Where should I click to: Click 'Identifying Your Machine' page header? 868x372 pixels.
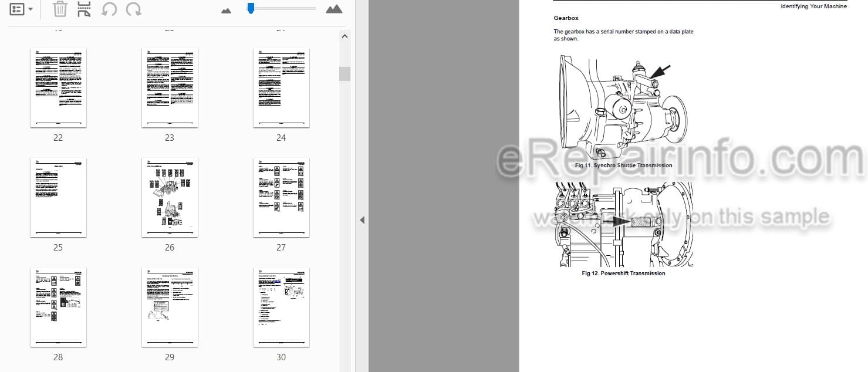click(x=813, y=6)
